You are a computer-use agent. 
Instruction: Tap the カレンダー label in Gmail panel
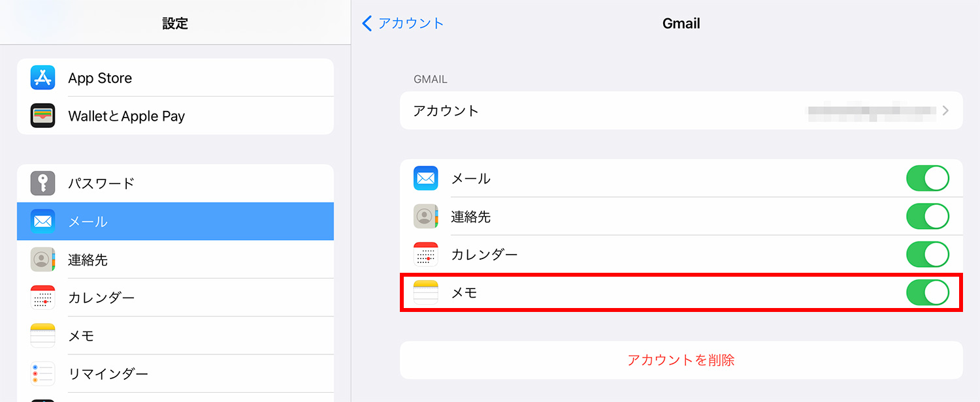pos(485,255)
